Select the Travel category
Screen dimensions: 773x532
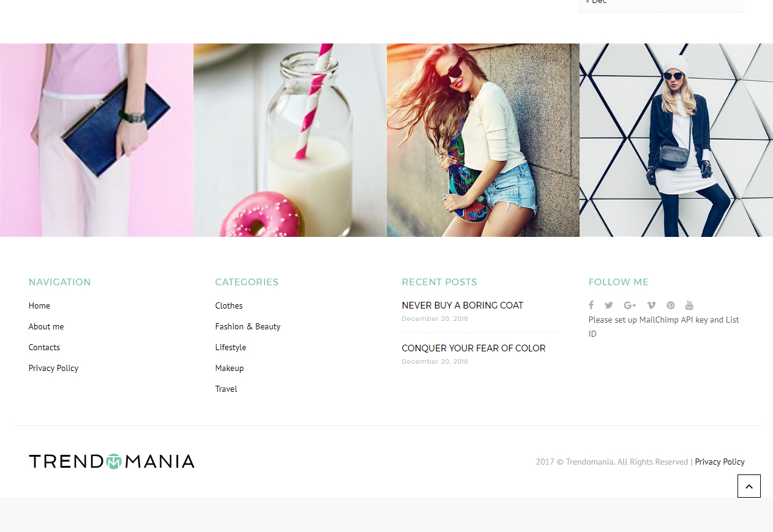pyautogui.click(x=226, y=389)
